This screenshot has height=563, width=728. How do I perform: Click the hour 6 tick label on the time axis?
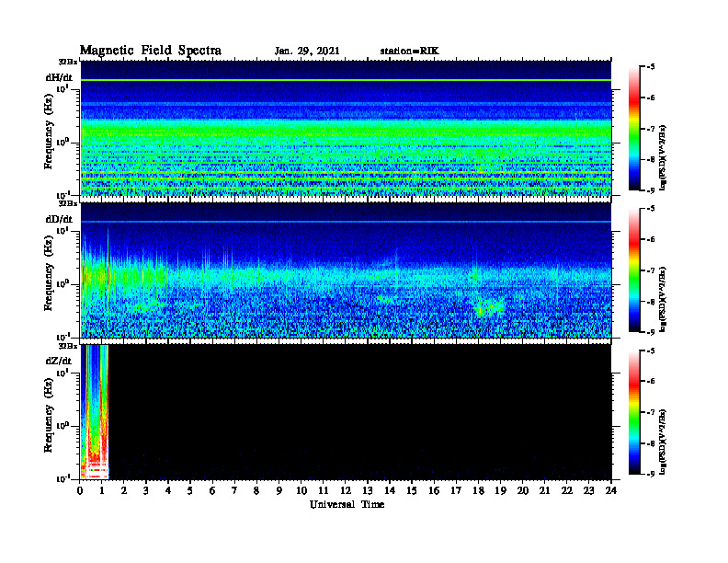[212, 491]
